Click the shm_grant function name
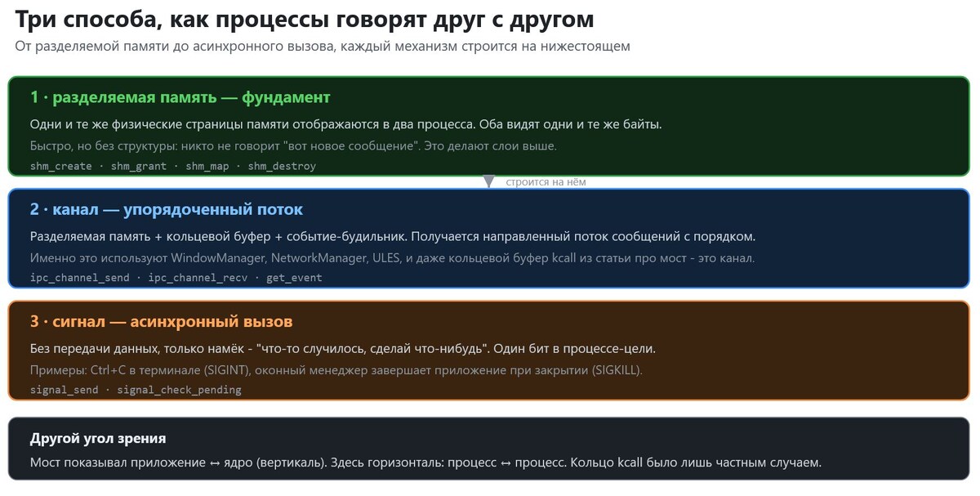 [x=137, y=166]
